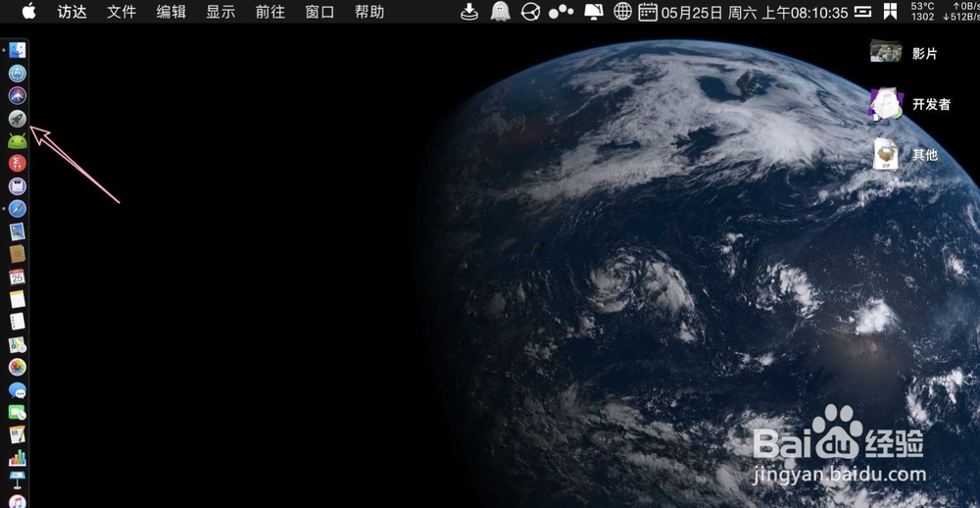Image resolution: width=980 pixels, height=508 pixels.
Task: Open Launchpad rocket icon in Dock
Action: pos(17,119)
